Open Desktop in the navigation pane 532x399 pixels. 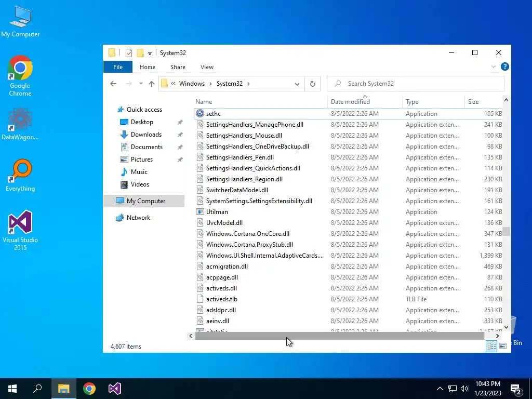142,122
